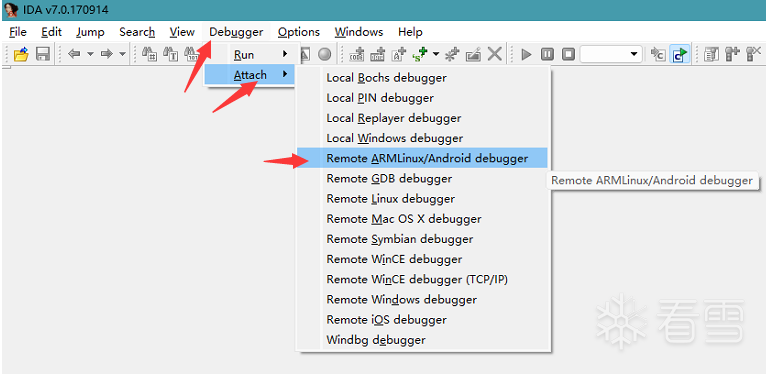Select Remote Symbian debugger

pos(423,239)
